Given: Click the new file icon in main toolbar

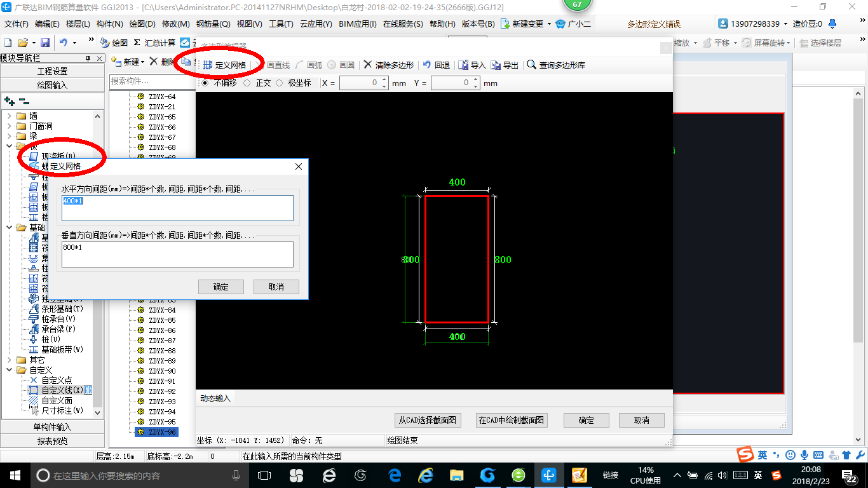Looking at the screenshot, I should (8, 43).
